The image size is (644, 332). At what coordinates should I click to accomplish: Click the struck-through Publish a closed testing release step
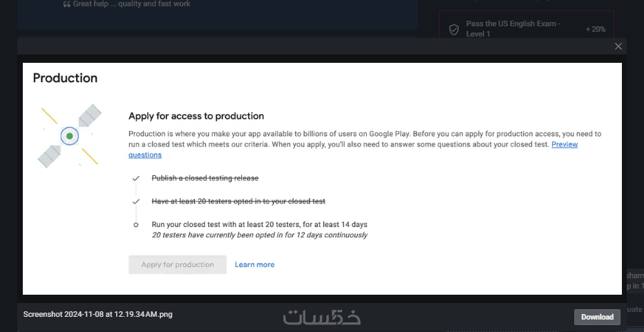coord(205,178)
